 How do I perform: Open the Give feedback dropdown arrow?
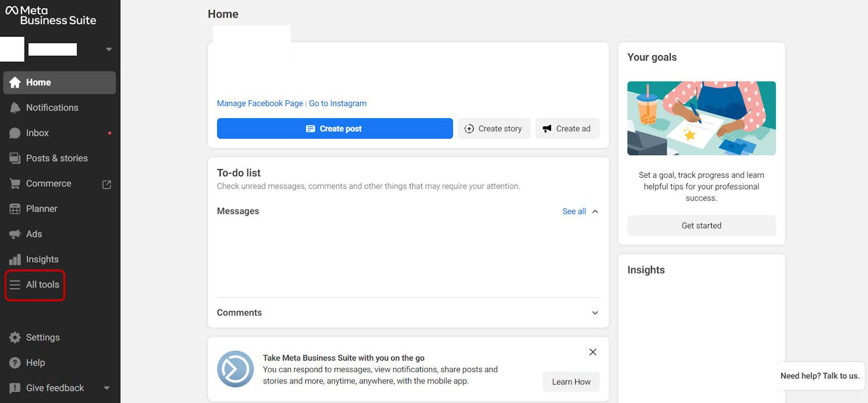pos(107,388)
